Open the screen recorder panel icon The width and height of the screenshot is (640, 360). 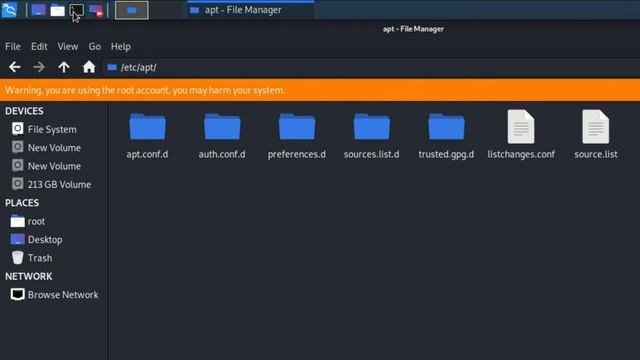pos(96,10)
